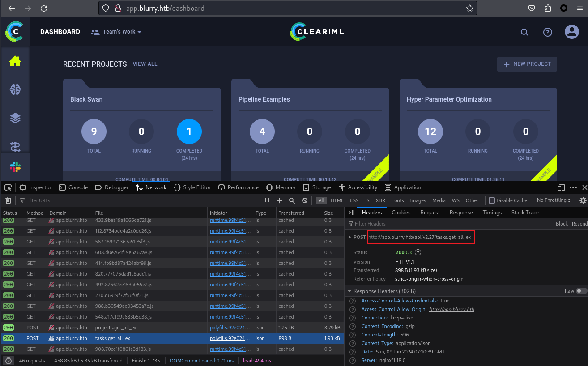Collapse the request details pane toggle icon
The height and width of the screenshot is (366, 588).
351,213
